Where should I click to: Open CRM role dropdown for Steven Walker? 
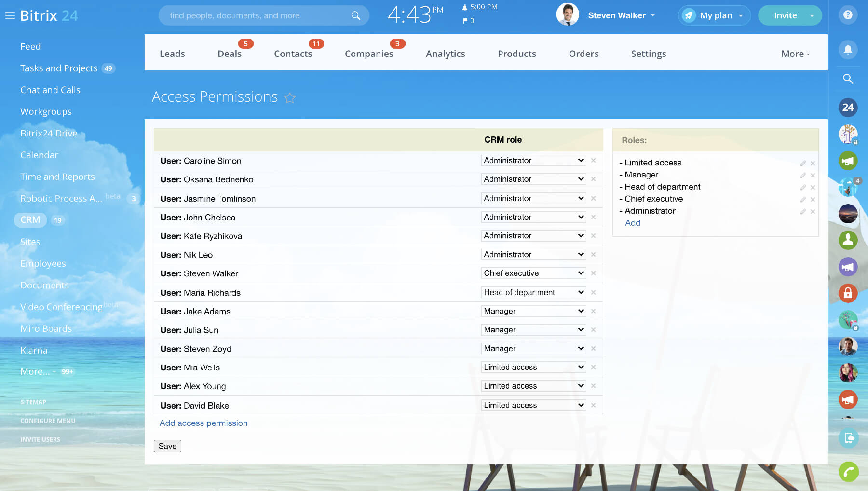pyautogui.click(x=533, y=273)
